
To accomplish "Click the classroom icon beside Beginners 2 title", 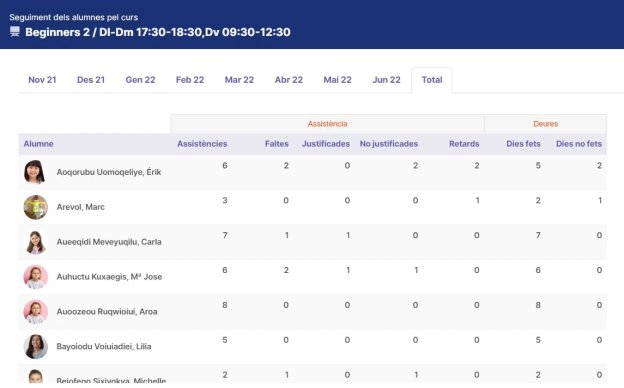I will coord(15,32).
